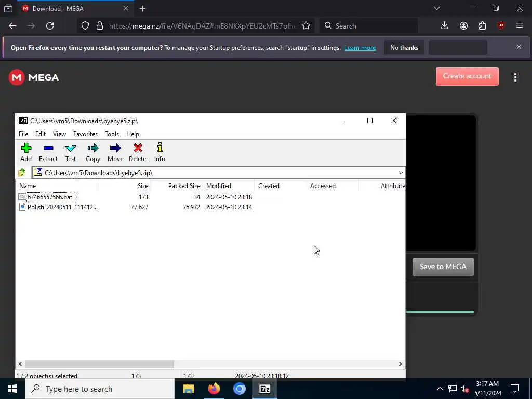
Task: Select the Copy toolbar icon
Action: click(x=93, y=152)
